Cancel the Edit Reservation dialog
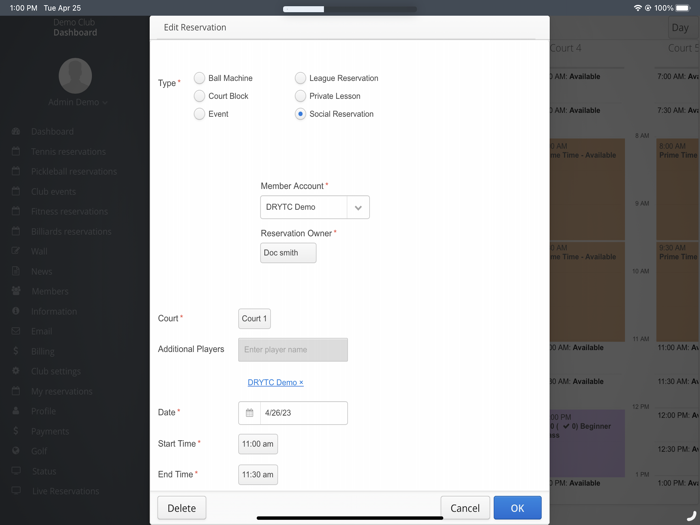The image size is (700, 525). tap(465, 508)
